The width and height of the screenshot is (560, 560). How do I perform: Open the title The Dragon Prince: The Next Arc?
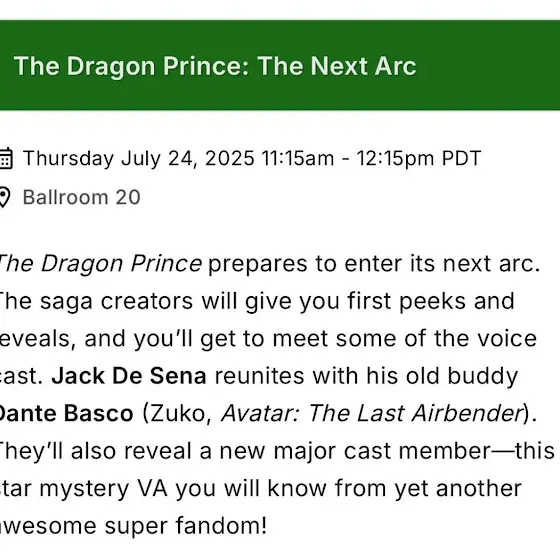coord(215,66)
